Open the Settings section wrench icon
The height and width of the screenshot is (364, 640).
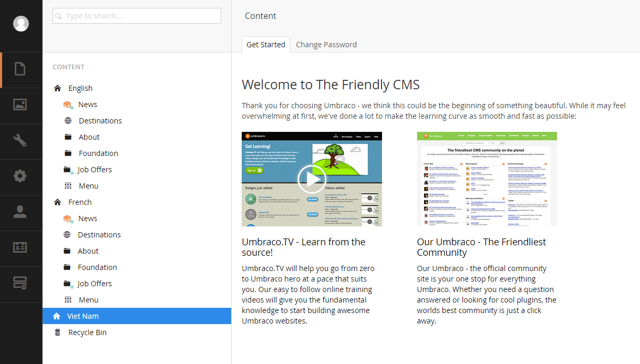(x=20, y=140)
